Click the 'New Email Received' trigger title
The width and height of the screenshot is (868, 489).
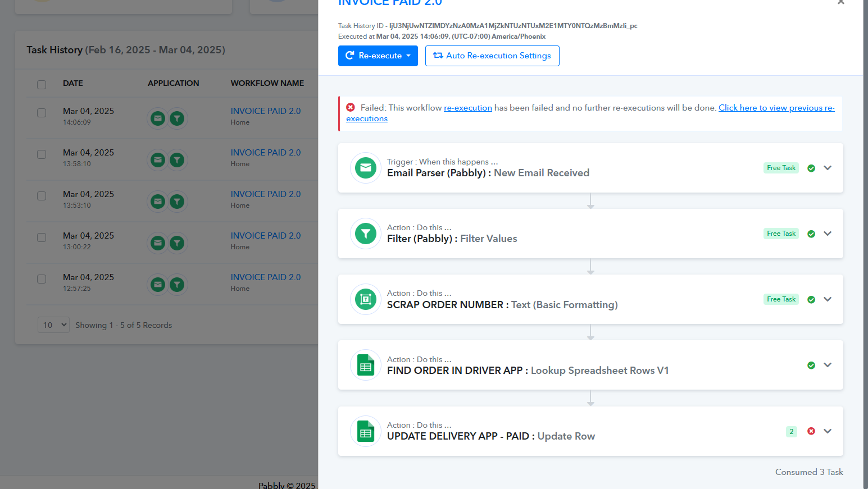pyautogui.click(x=542, y=173)
